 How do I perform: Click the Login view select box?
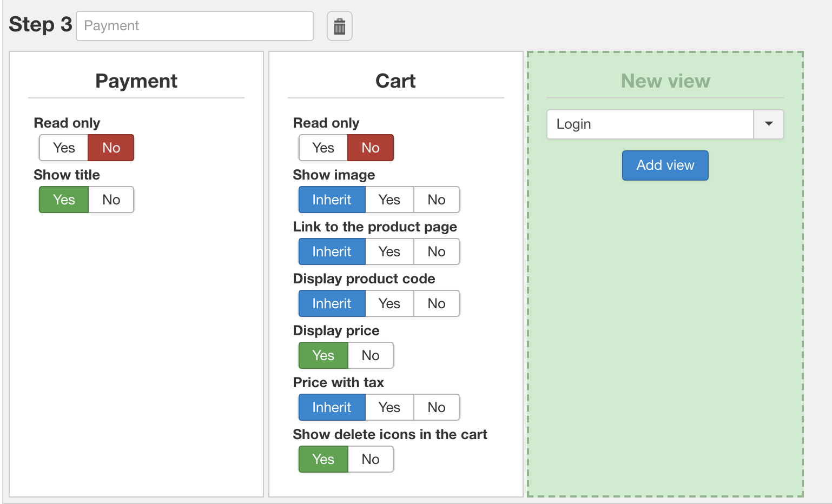(x=650, y=124)
